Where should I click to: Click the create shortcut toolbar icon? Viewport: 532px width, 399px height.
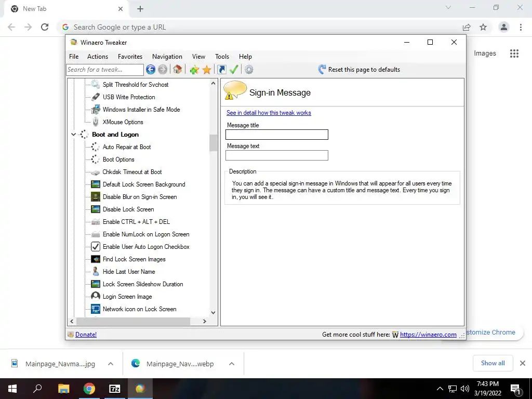221,70
